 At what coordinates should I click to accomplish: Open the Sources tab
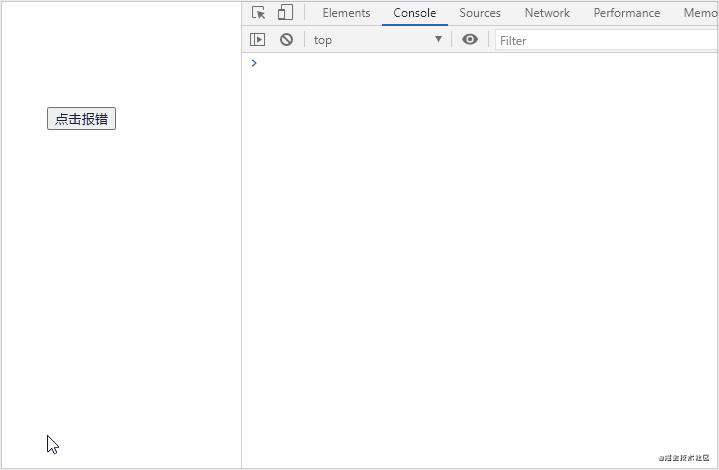(480, 13)
